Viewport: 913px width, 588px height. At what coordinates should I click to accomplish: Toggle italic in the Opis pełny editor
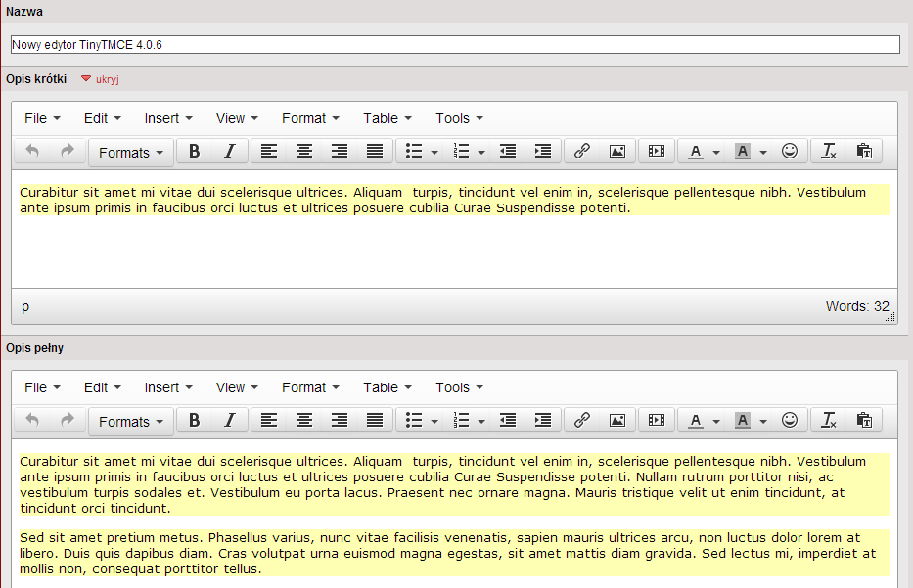pos(230,421)
